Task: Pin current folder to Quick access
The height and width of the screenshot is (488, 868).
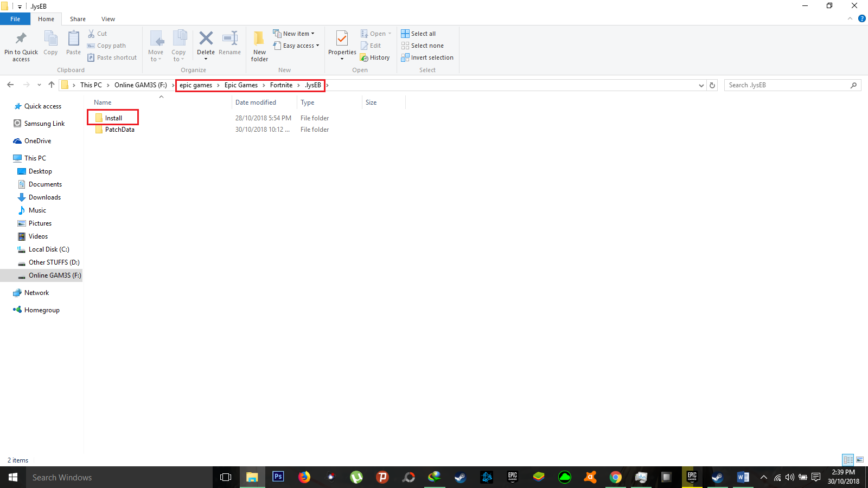Action: (x=21, y=46)
